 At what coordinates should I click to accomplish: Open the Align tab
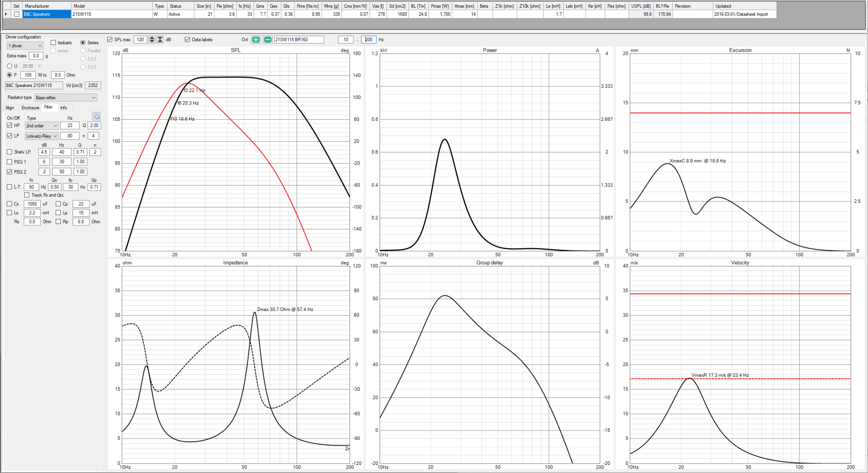coord(10,108)
